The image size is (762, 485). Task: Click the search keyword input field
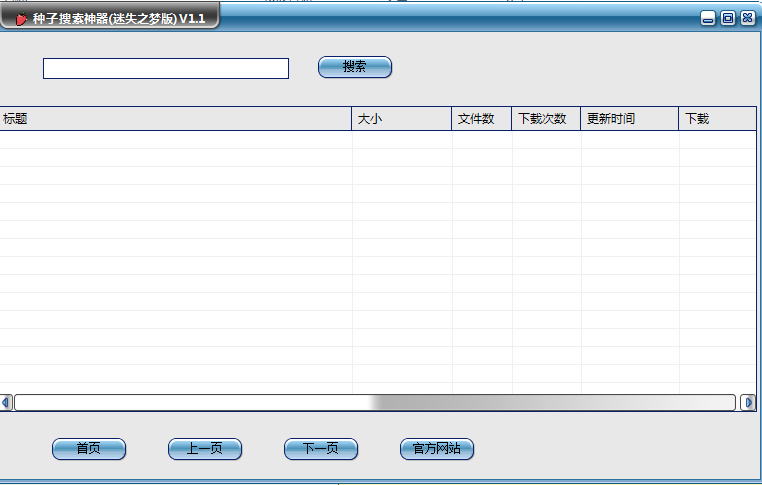pyautogui.click(x=166, y=69)
